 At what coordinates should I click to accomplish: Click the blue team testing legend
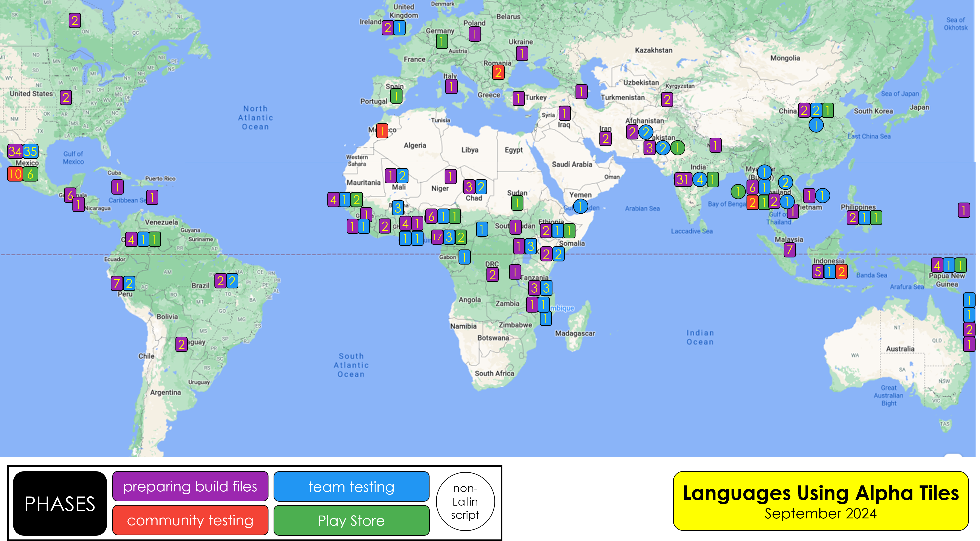352,486
